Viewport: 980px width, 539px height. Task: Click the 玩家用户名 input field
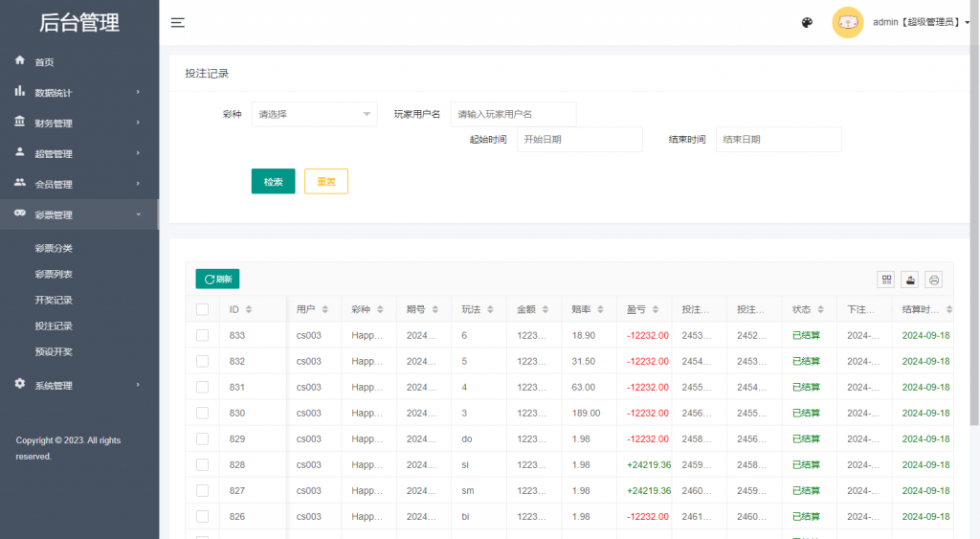[x=513, y=115]
